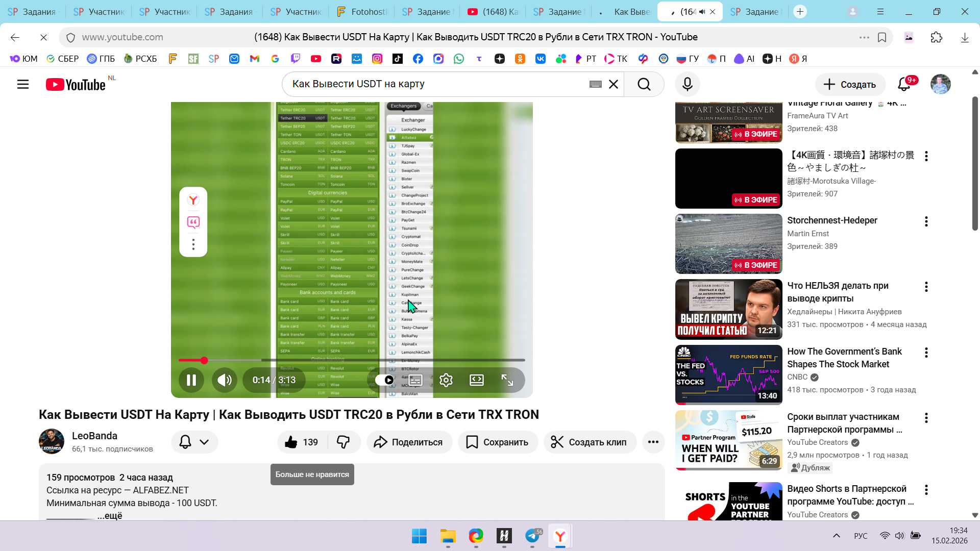Open YouTube notifications bell
This screenshot has width=980, height=551.
point(904,84)
